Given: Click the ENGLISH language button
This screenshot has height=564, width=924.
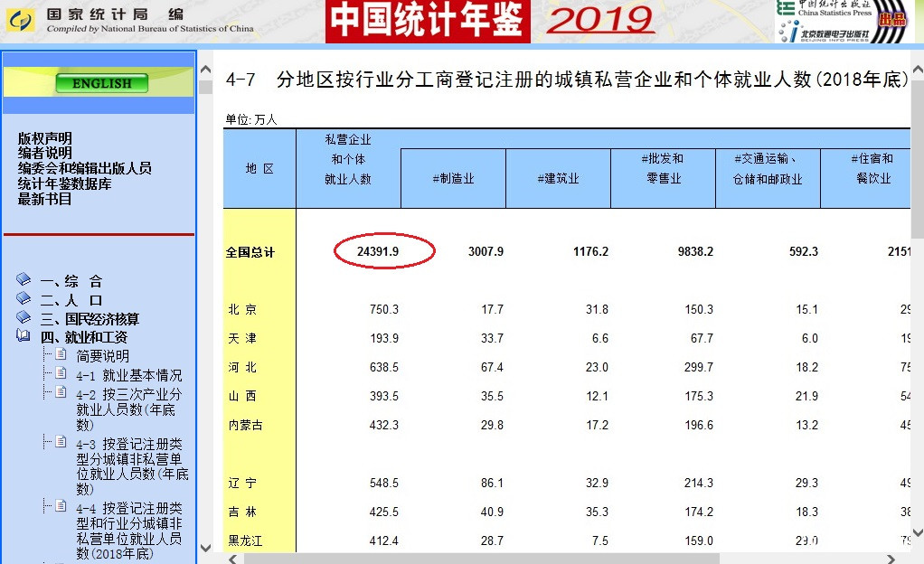Looking at the screenshot, I should tap(102, 83).
